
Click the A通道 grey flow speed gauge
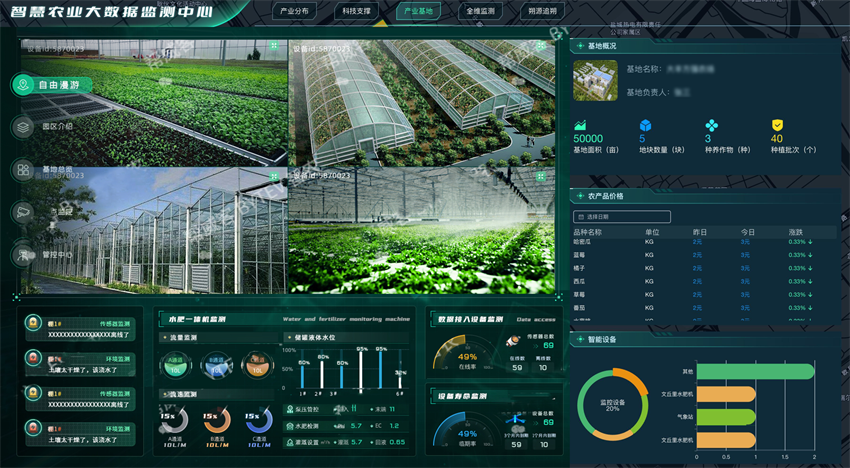coord(175,421)
